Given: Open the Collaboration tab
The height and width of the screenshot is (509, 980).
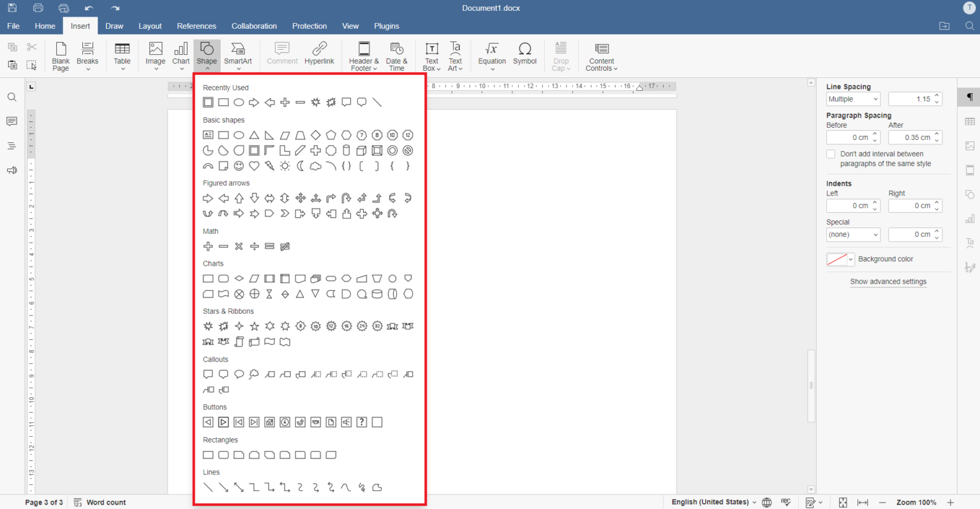Looking at the screenshot, I should click(254, 26).
